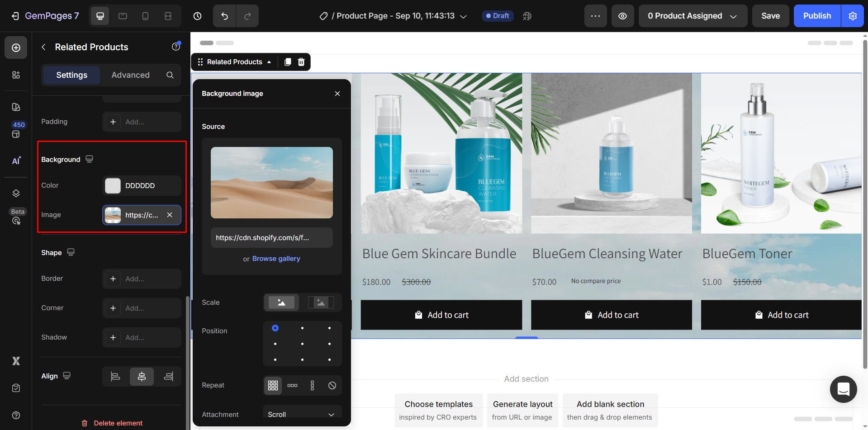Image resolution: width=868 pixels, height=430 pixels.
Task: Open version history via clock icon
Action: coord(197,16)
